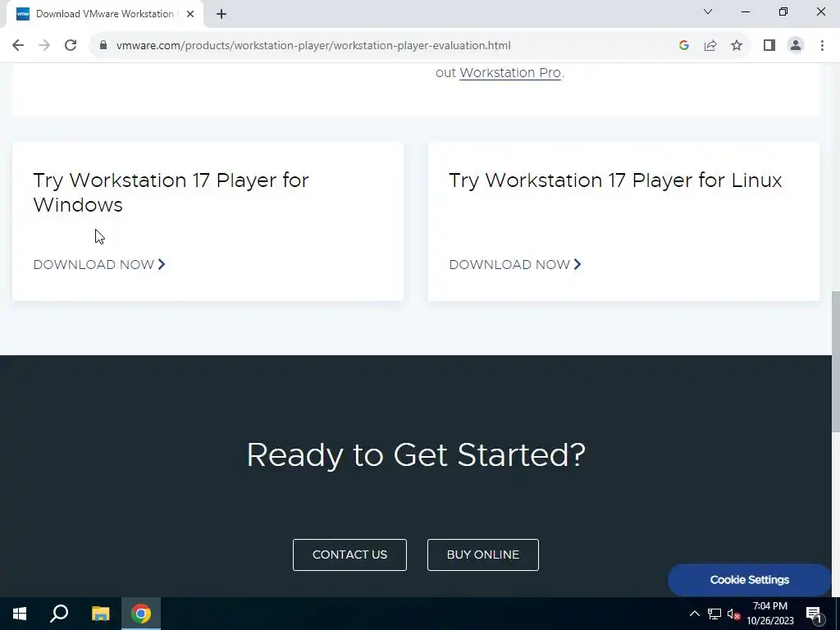Viewport: 840px width, 630px height.
Task: Share this page via share icon
Action: pyautogui.click(x=710, y=46)
